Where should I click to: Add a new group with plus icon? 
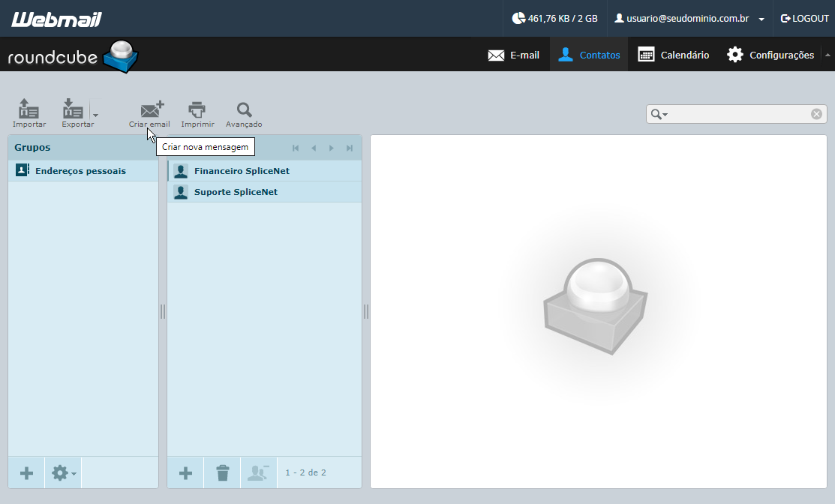[26, 472]
